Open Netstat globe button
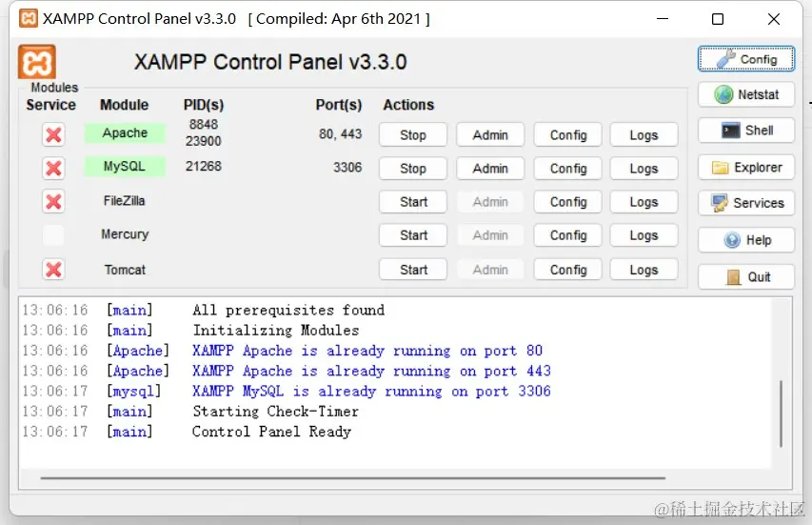Screen dimensions: 812x525 pyautogui.click(x=746, y=94)
